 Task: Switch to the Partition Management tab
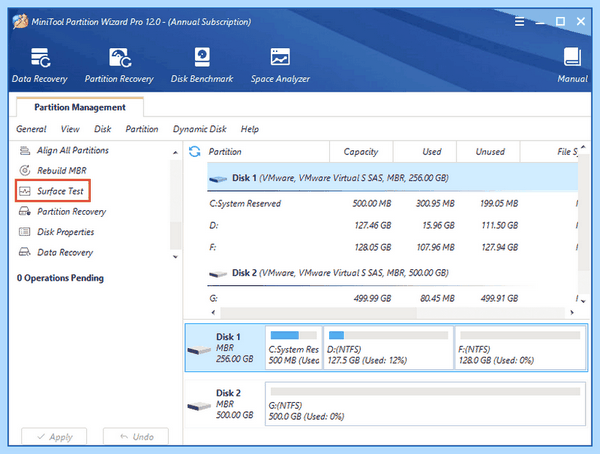pyautogui.click(x=80, y=107)
